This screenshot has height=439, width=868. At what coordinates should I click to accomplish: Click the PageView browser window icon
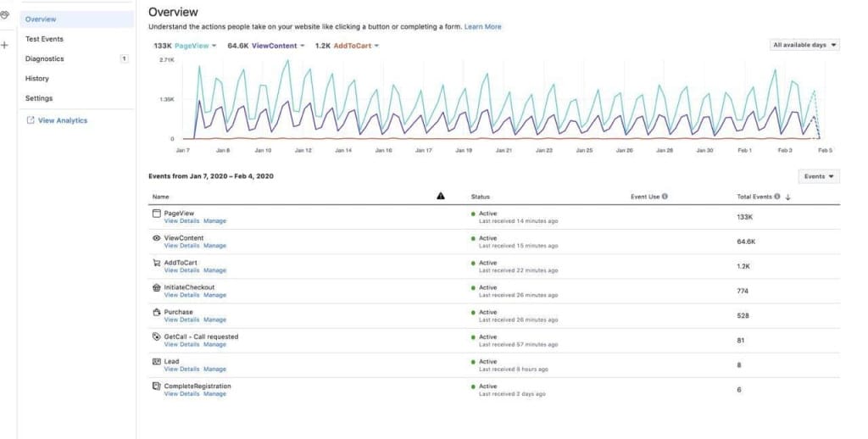pos(157,214)
